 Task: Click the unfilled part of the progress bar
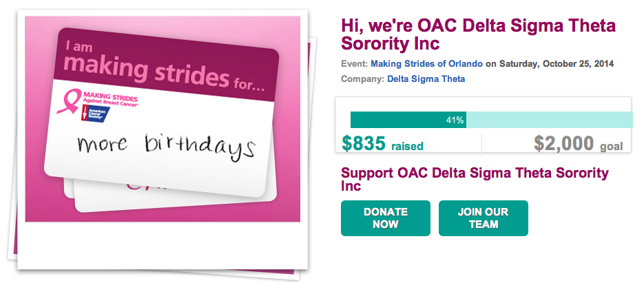point(550,120)
